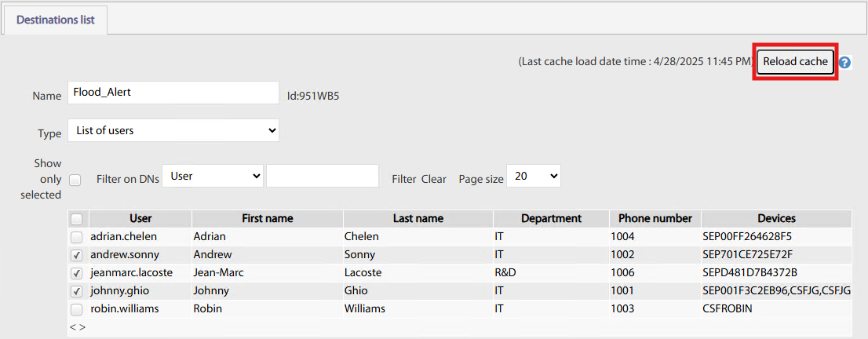This screenshot has width=868, height=339.
Task: Open the Type dropdown showing List of users
Action: click(173, 130)
